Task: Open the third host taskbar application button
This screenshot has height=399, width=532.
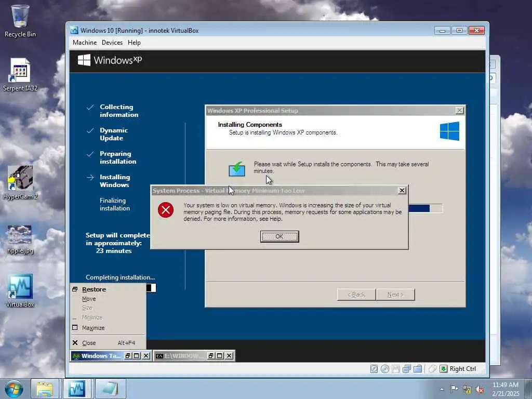Action: coord(110,389)
